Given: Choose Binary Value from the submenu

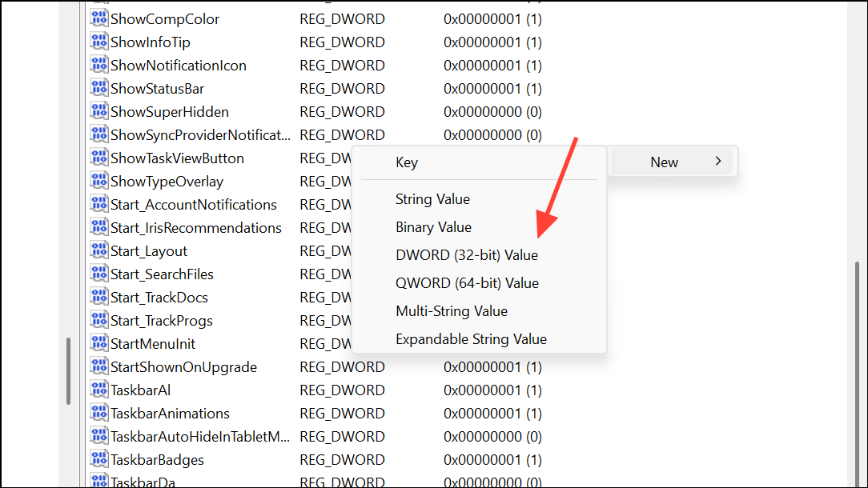Looking at the screenshot, I should click(433, 226).
